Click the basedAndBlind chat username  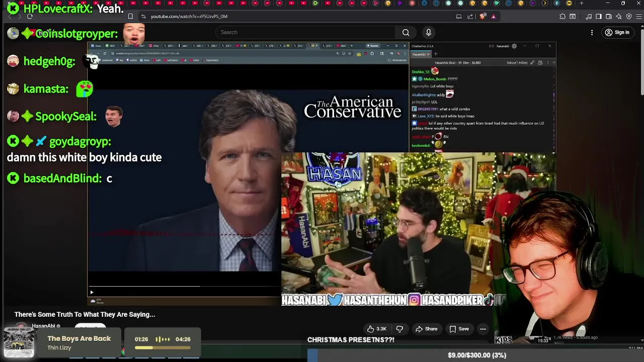click(x=62, y=178)
